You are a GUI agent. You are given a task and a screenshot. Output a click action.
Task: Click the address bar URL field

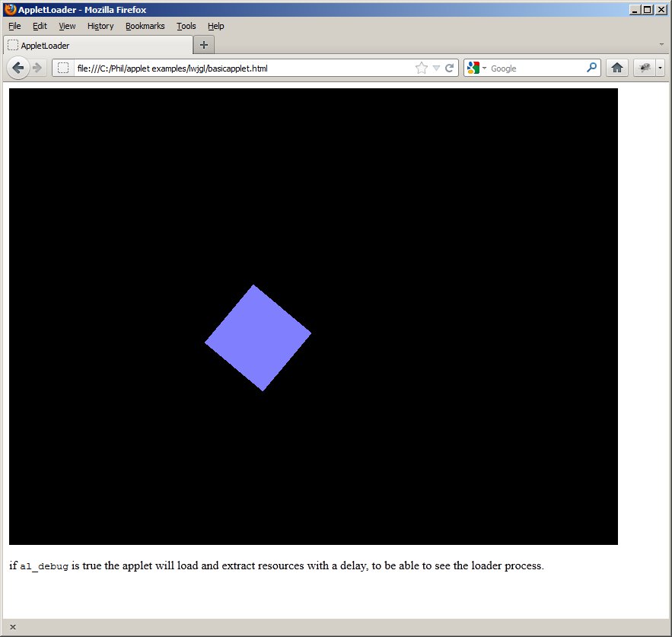[x=244, y=68]
